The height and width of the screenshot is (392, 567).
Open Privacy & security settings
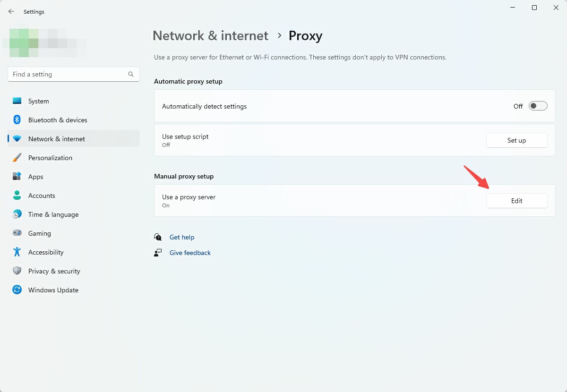[54, 271]
